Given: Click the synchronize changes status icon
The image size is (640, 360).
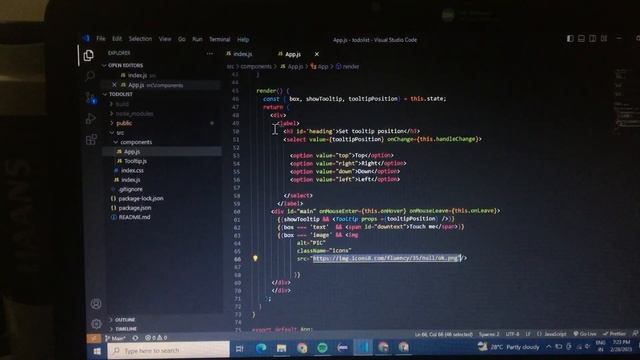Looking at the screenshot, I should click(x=135, y=338).
